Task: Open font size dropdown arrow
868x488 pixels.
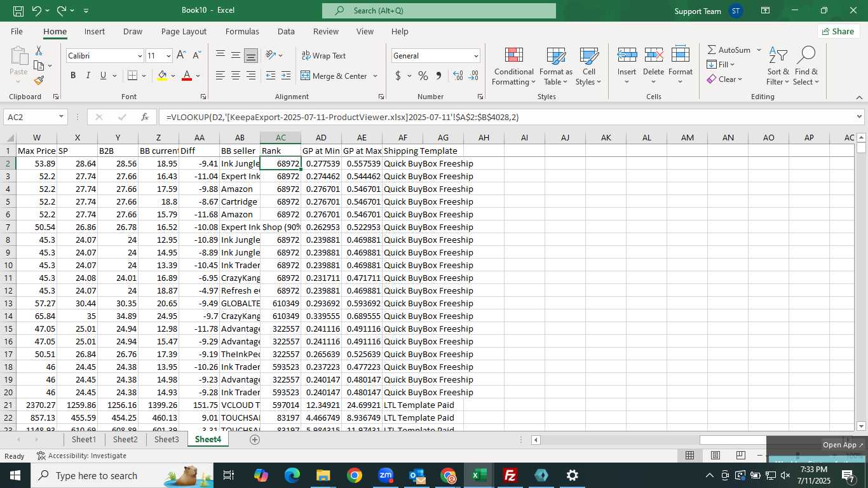Action: (x=168, y=56)
